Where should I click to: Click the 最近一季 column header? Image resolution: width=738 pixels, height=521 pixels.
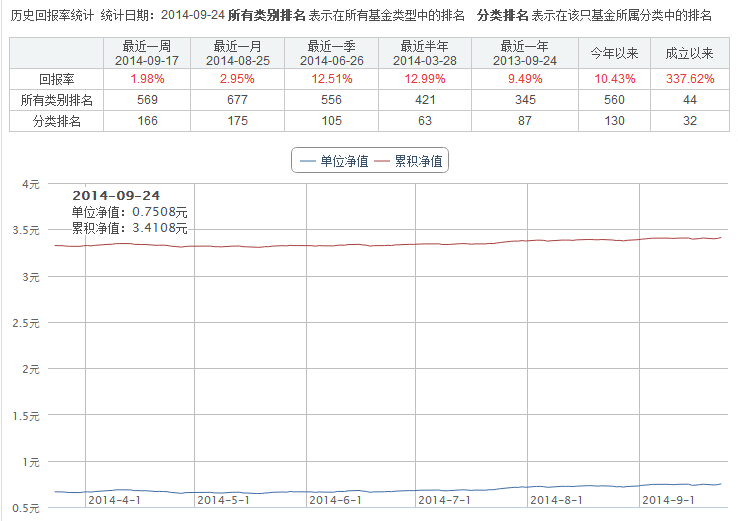[331, 53]
